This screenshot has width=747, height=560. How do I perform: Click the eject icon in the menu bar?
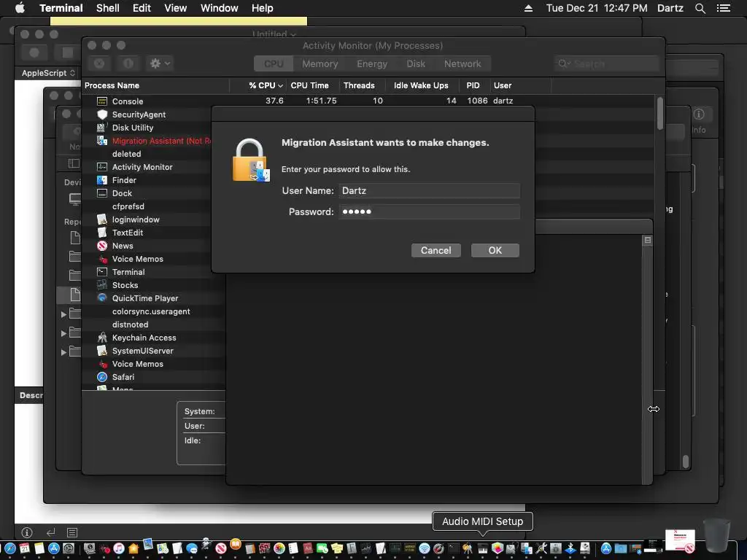point(528,8)
